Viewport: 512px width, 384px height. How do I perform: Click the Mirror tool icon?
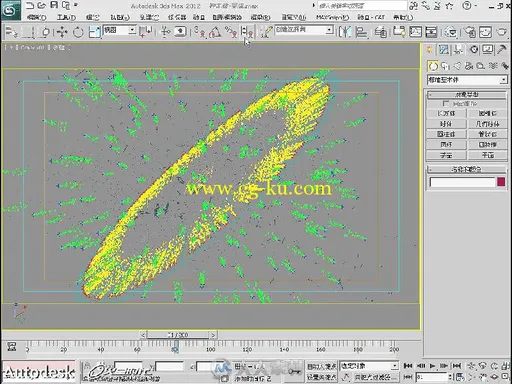(x=345, y=32)
